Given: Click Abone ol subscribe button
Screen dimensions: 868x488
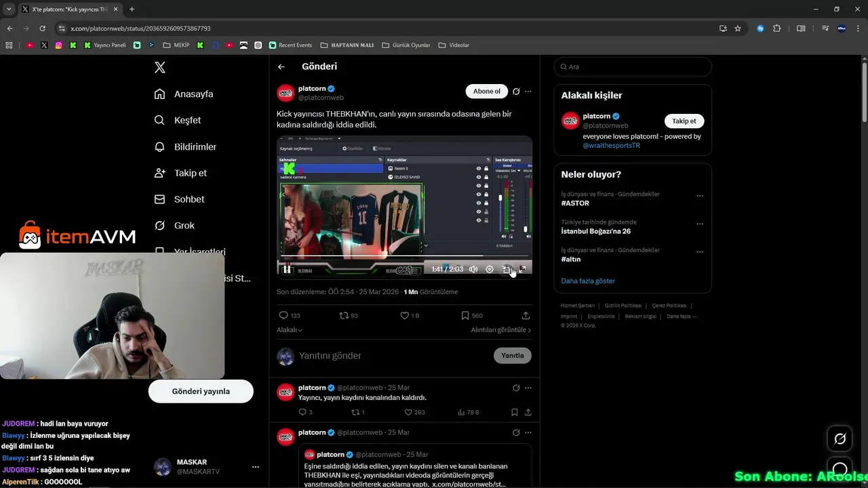Looking at the screenshot, I should (486, 91).
